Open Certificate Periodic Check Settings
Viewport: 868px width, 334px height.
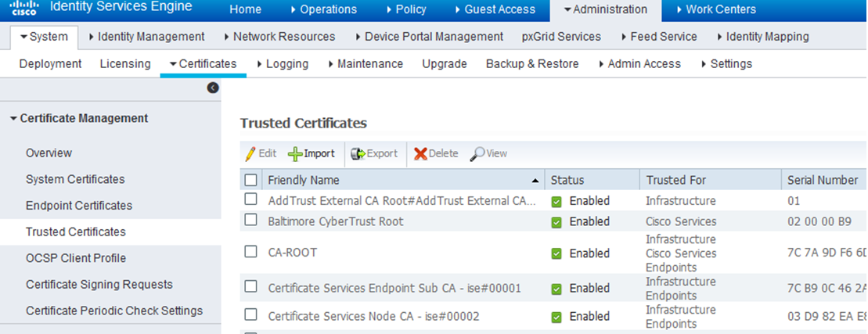pos(114,311)
